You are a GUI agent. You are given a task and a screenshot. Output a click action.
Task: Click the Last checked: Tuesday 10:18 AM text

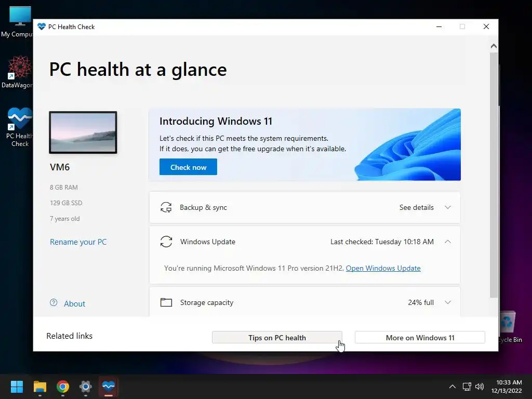click(x=382, y=242)
